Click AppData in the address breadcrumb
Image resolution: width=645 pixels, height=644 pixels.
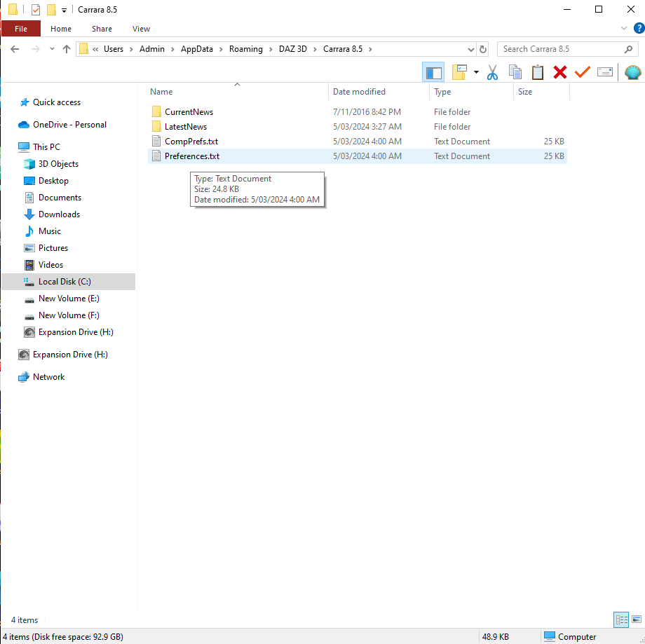(196, 49)
